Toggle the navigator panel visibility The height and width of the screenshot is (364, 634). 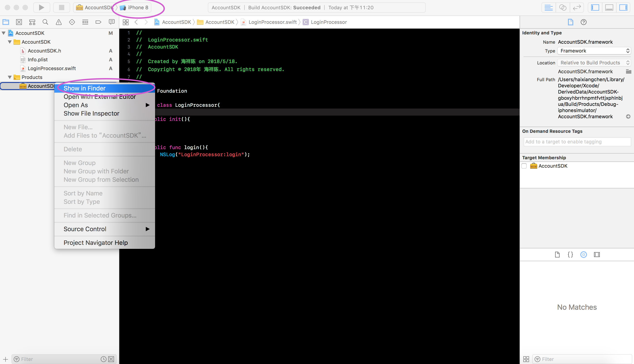[595, 8]
